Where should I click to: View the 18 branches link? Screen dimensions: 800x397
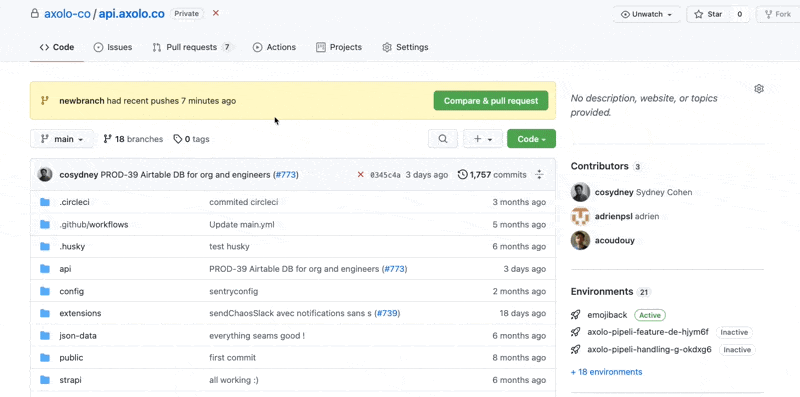point(133,139)
